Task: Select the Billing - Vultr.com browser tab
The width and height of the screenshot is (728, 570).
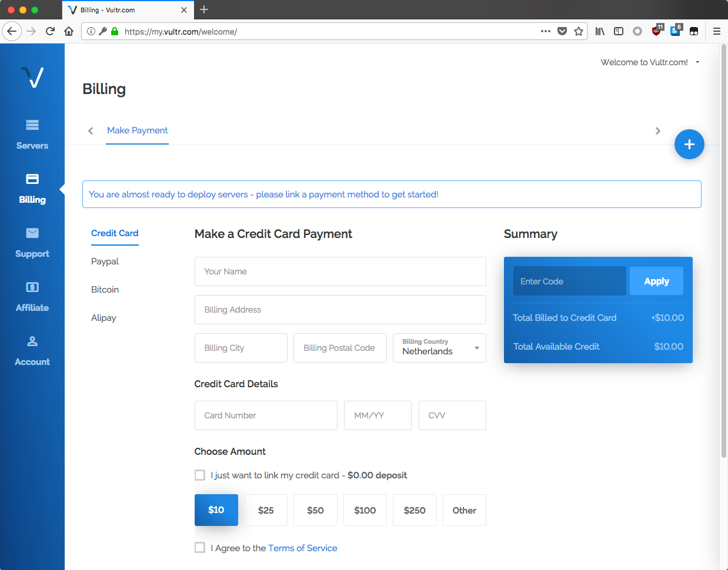Action: [128, 10]
